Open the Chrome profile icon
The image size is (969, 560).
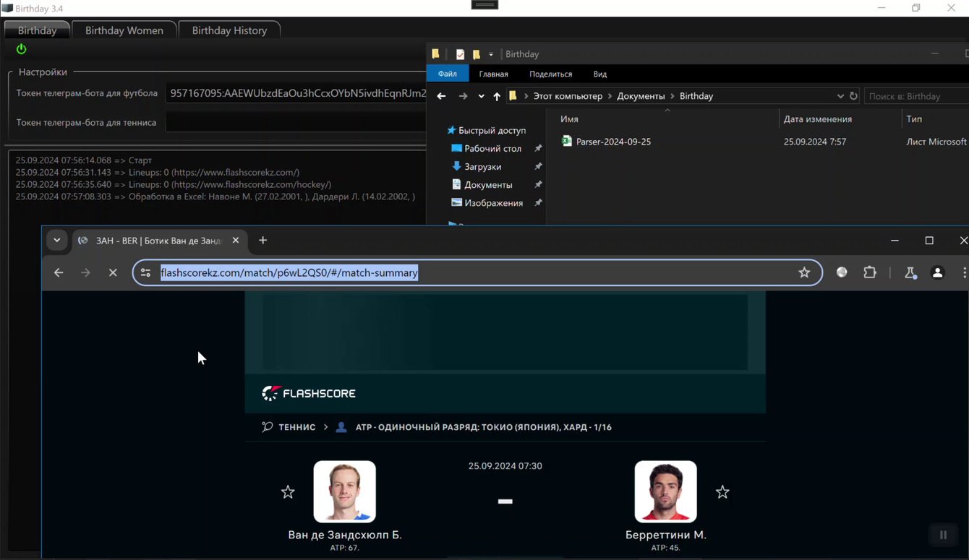(937, 272)
